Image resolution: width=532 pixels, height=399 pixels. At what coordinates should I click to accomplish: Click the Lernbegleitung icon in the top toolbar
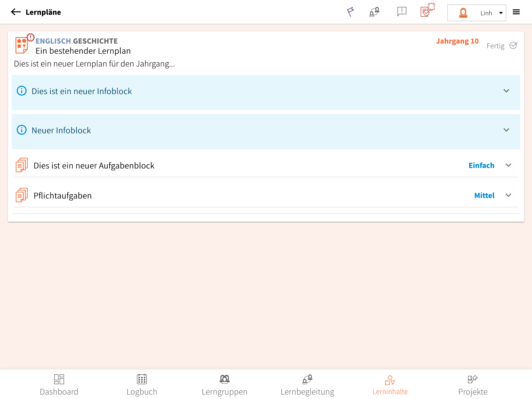374,12
